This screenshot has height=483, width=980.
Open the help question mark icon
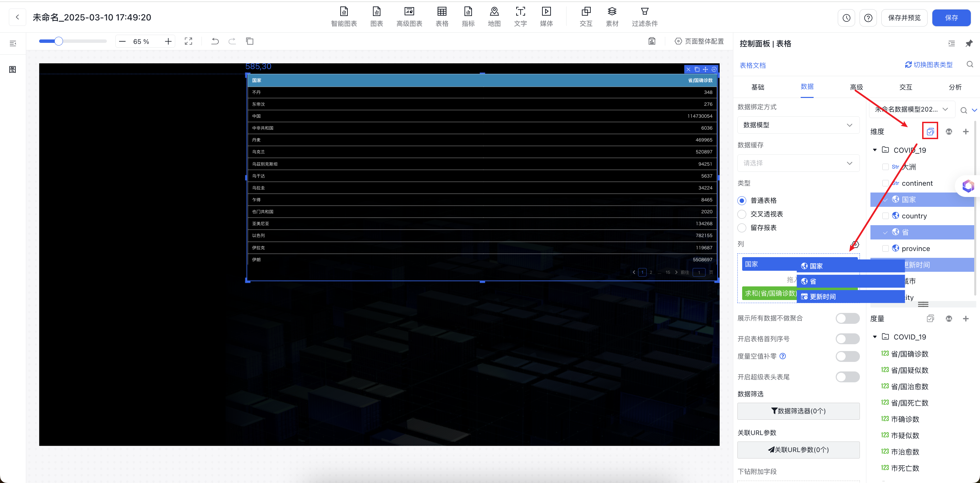point(868,18)
